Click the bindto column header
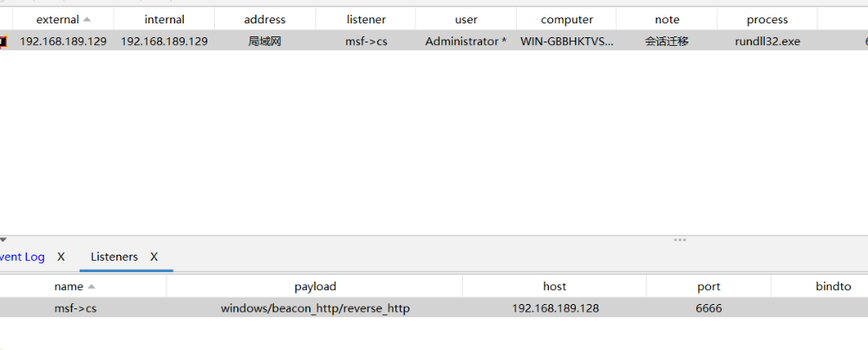 point(833,287)
